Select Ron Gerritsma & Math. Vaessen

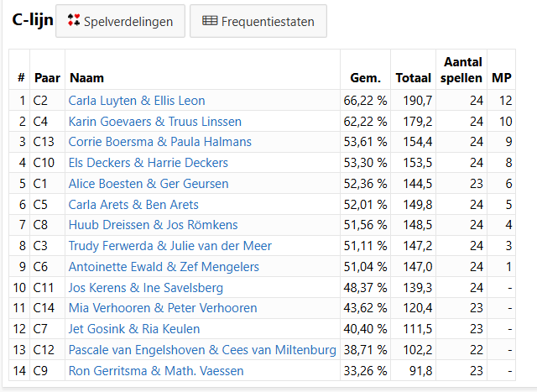[x=156, y=371]
